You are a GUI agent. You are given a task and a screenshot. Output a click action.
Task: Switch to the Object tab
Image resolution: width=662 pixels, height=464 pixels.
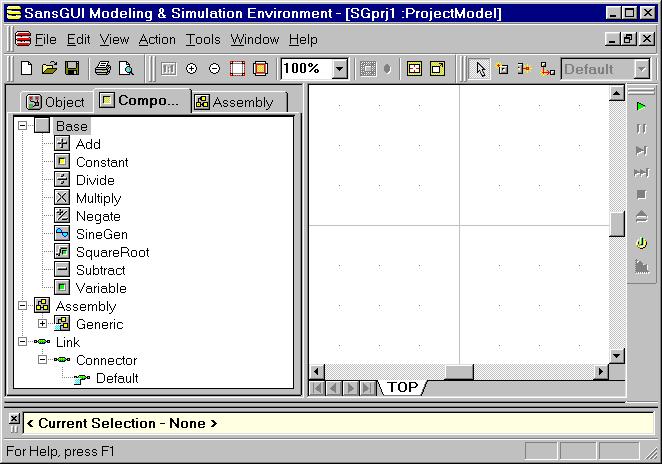(56, 102)
